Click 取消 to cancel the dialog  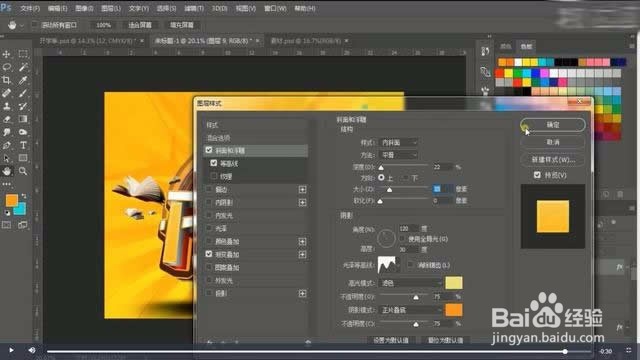(x=553, y=142)
